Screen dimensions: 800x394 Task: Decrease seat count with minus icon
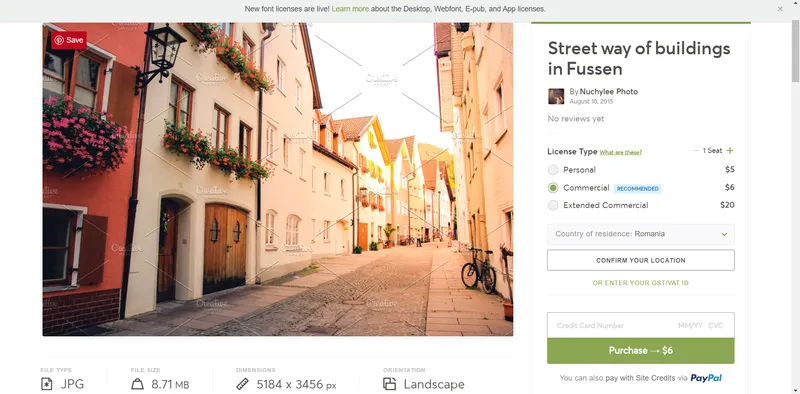[696, 151]
